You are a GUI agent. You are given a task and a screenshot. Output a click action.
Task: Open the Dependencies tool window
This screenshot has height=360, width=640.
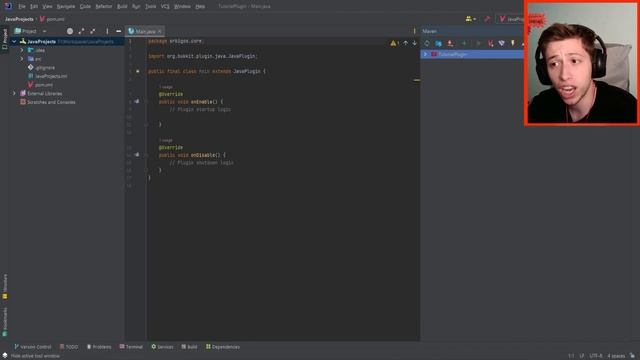222,347
